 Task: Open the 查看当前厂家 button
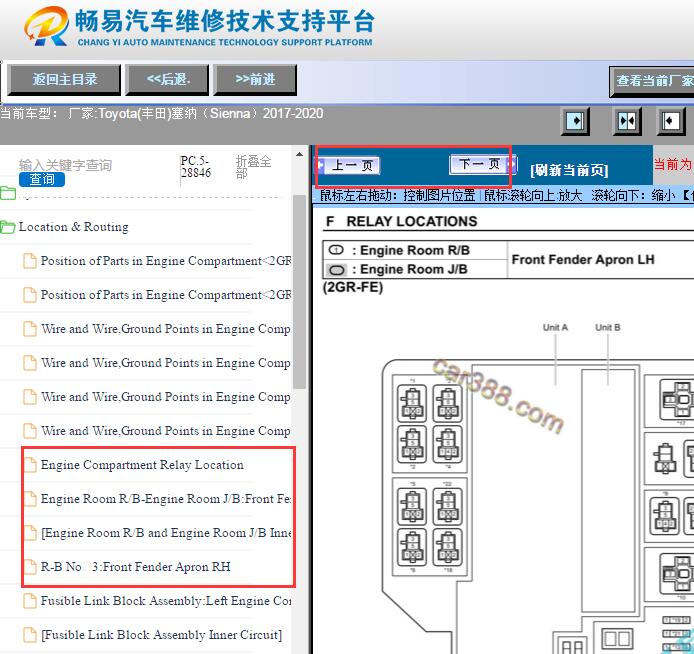652,81
